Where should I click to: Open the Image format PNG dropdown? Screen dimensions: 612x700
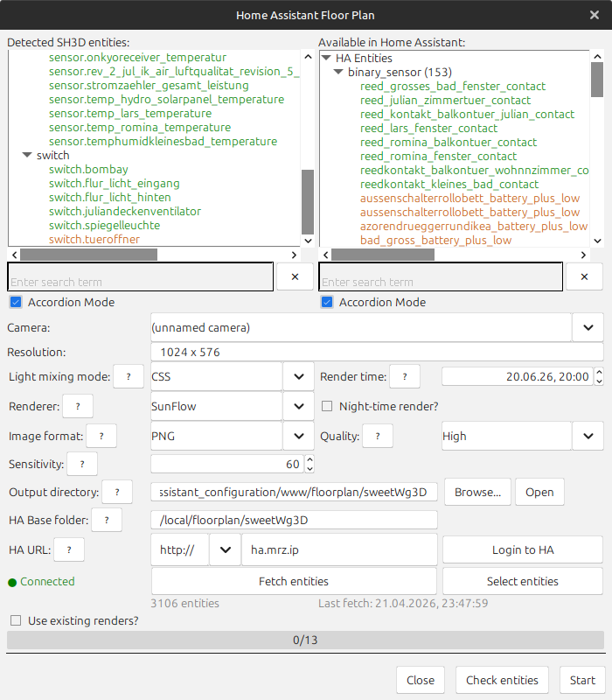(x=298, y=436)
